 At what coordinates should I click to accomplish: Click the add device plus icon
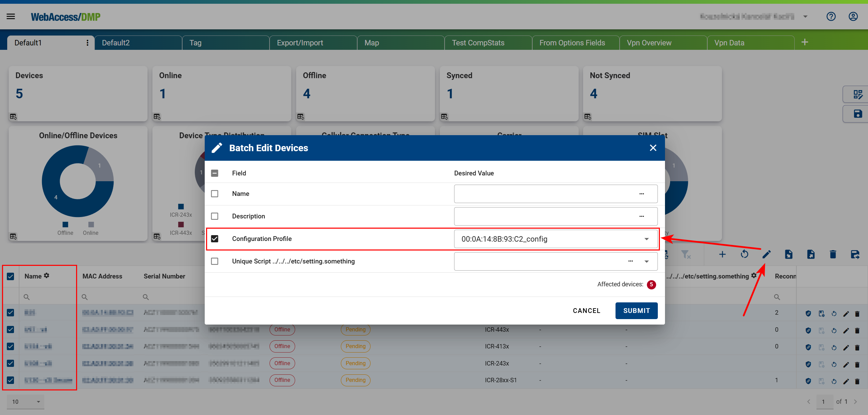[722, 254]
